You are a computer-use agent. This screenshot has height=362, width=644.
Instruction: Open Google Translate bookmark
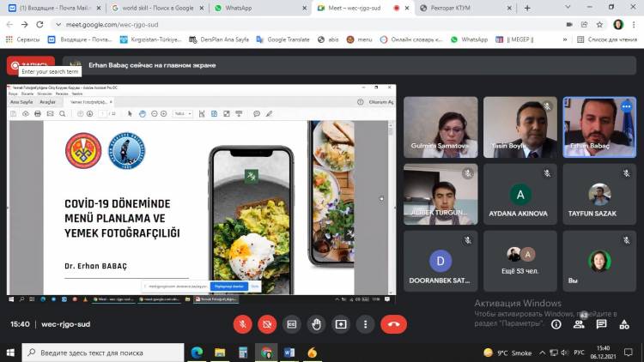(x=283, y=39)
